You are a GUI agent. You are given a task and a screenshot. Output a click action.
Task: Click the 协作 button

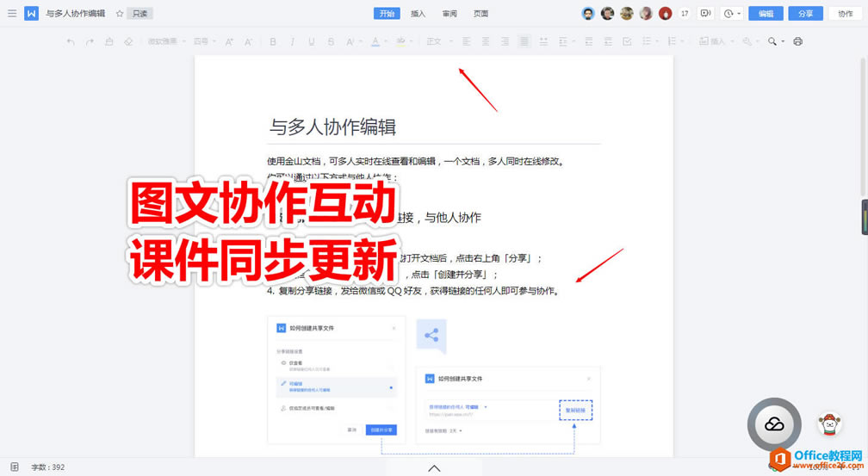846,13
